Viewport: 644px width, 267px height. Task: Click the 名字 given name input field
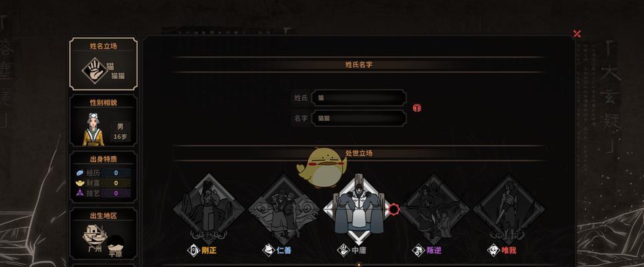click(359, 118)
